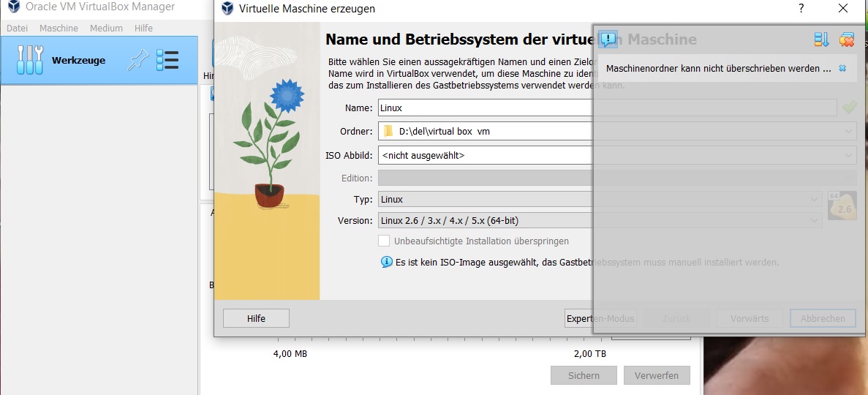The image size is (868, 395).
Task: Open the Maschine menu
Action: pyautogui.click(x=59, y=29)
